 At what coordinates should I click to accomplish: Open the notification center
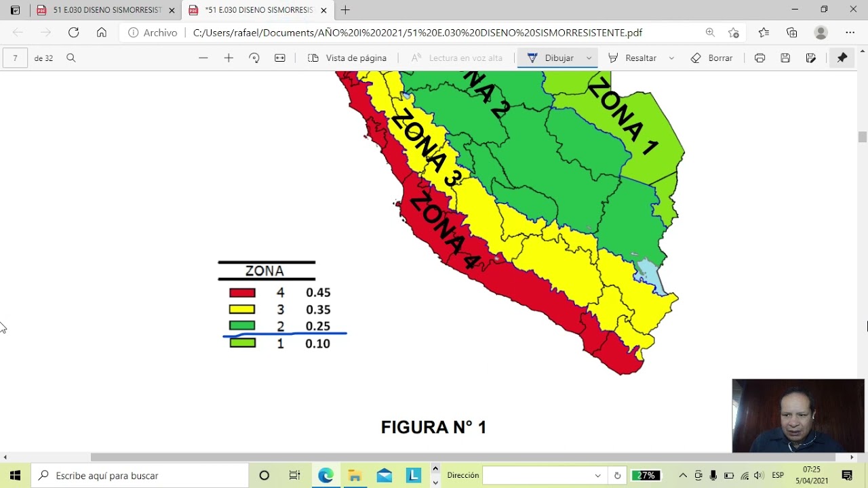pyautogui.click(x=847, y=476)
